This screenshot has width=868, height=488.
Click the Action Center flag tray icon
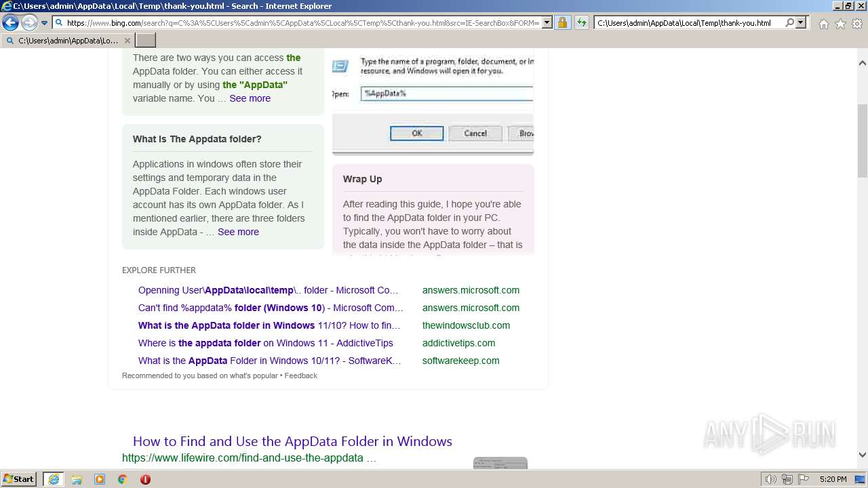(x=804, y=479)
